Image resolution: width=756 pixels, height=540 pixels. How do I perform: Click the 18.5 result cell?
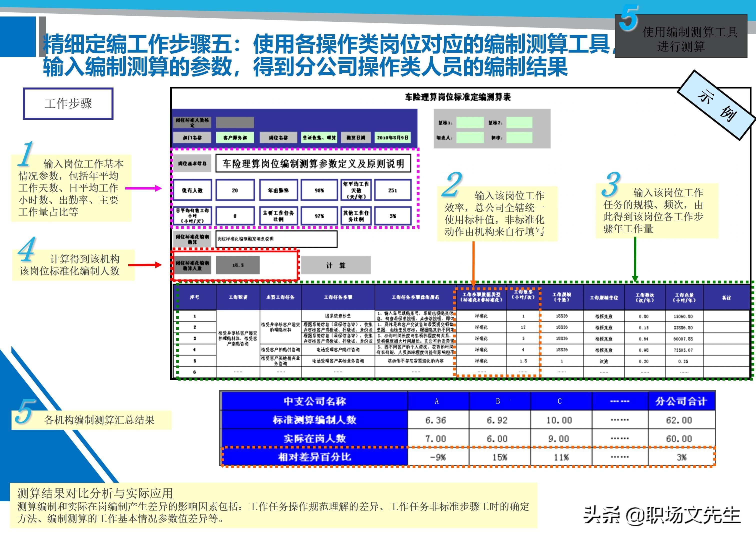click(x=237, y=265)
